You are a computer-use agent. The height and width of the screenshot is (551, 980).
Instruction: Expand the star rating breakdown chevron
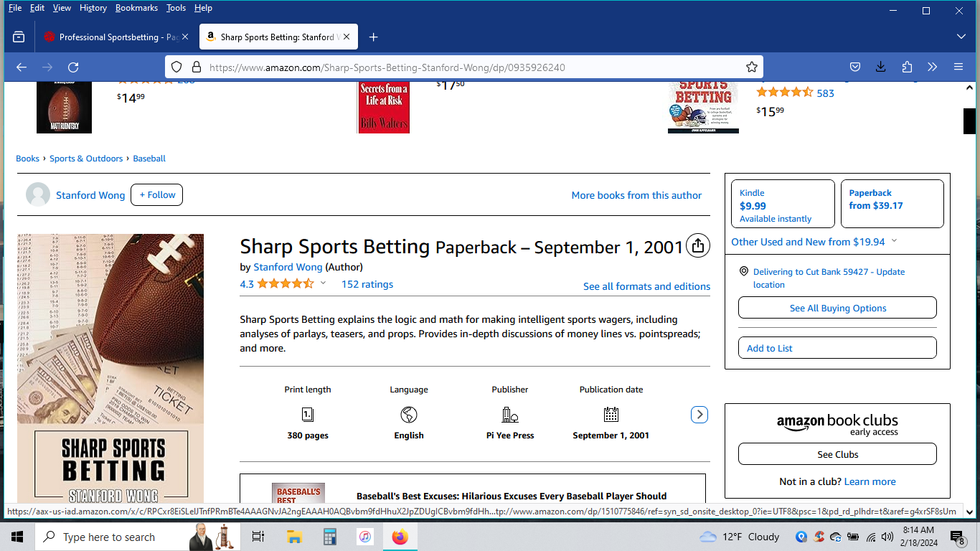[x=323, y=283]
